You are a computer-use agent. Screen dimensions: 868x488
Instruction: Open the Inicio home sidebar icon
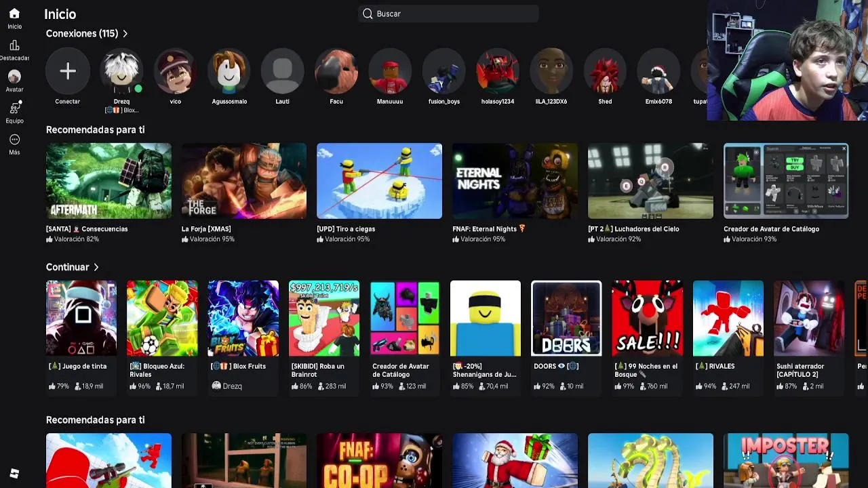[x=14, y=14]
